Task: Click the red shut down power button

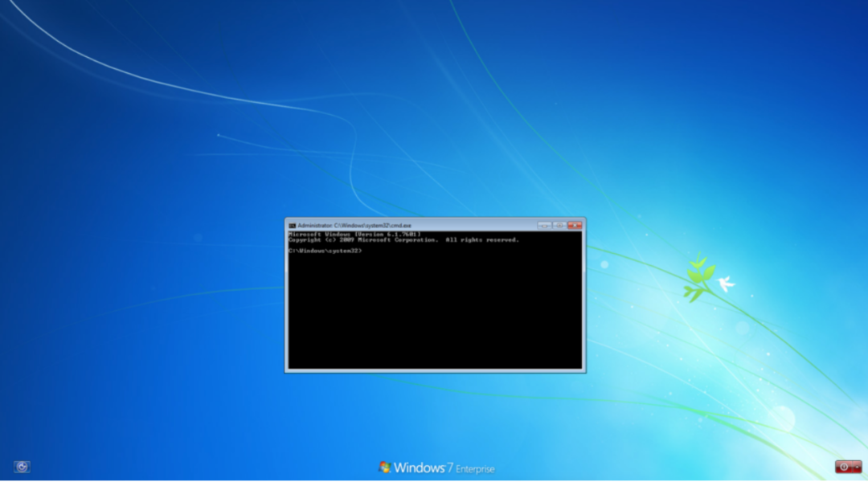Action: point(844,467)
